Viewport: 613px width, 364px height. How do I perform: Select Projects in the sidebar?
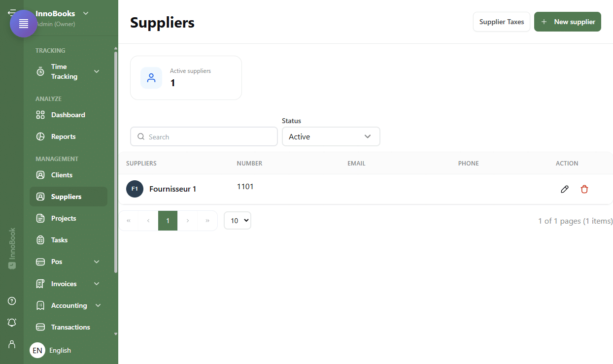pos(68,218)
